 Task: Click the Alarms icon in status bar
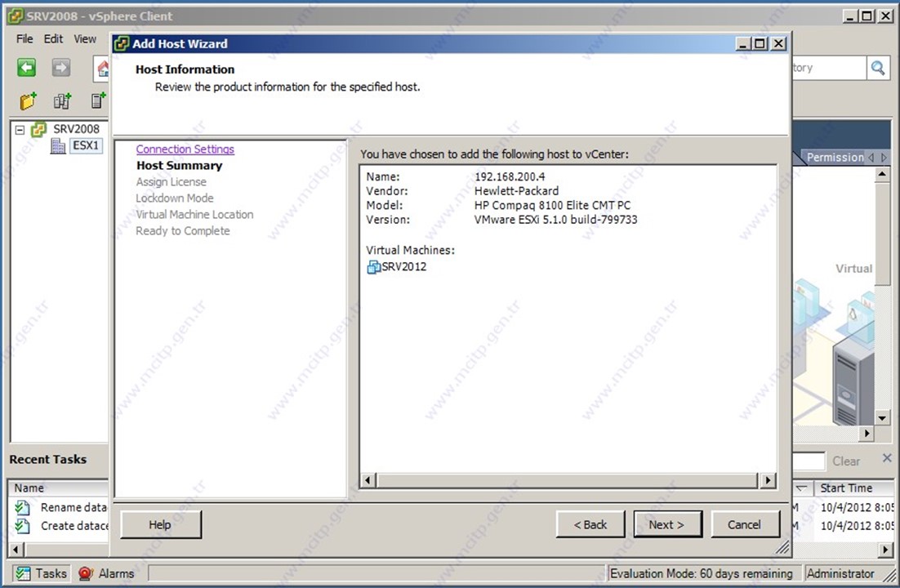(x=86, y=573)
